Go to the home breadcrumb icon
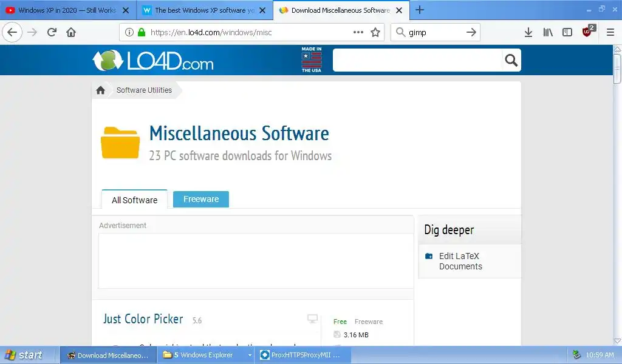The height and width of the screenshot is (364, 622). pos(100,90)
